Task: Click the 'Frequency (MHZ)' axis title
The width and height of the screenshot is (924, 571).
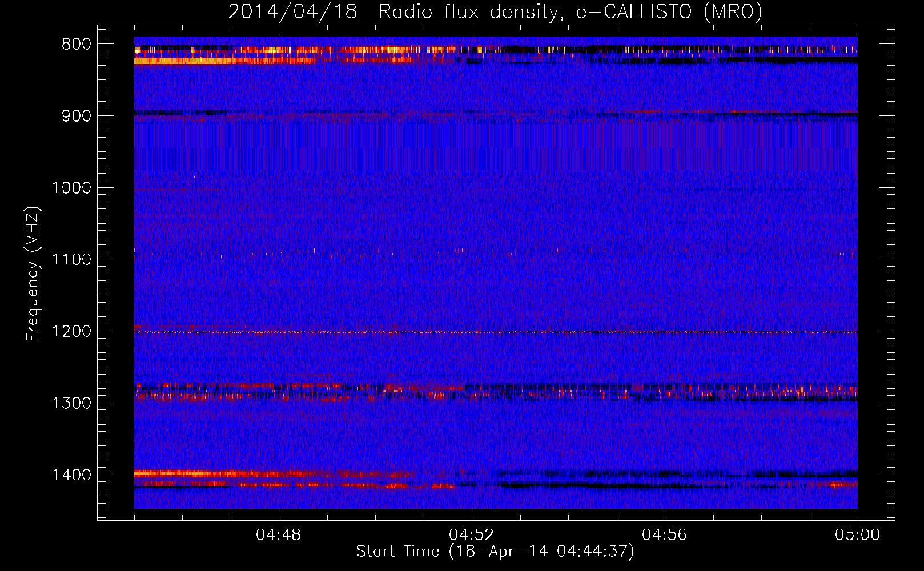Action: pyautogui.click(x=33, y=274)
